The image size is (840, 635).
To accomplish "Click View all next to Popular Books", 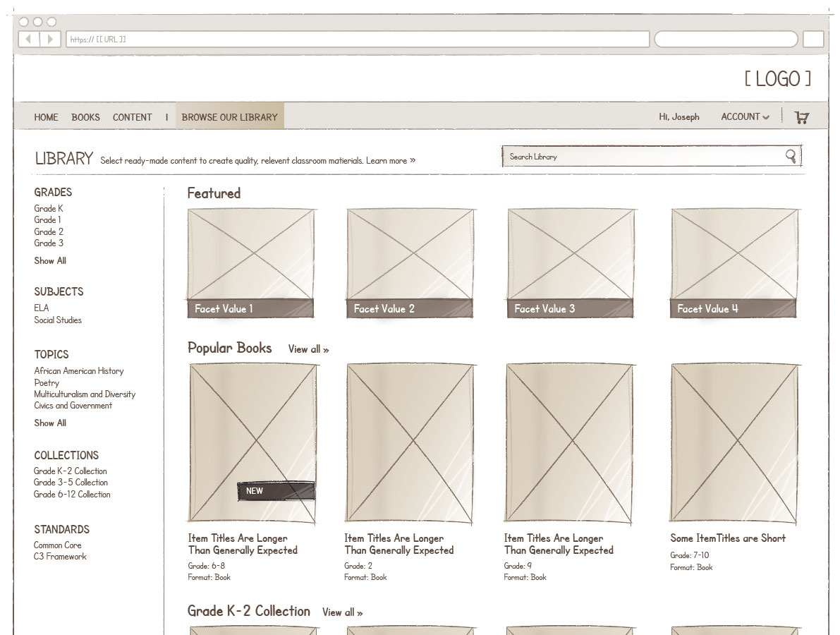I will point(307,349).
